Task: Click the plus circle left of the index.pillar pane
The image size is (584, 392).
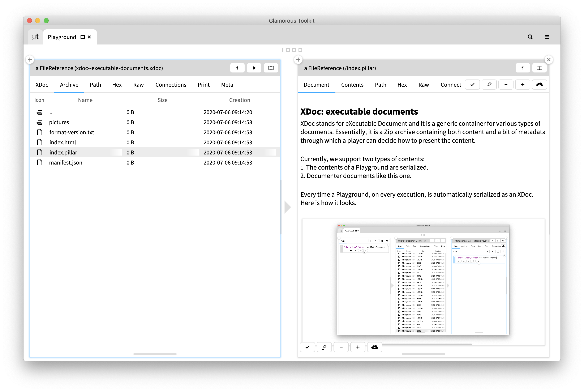Action: point(298,60)
